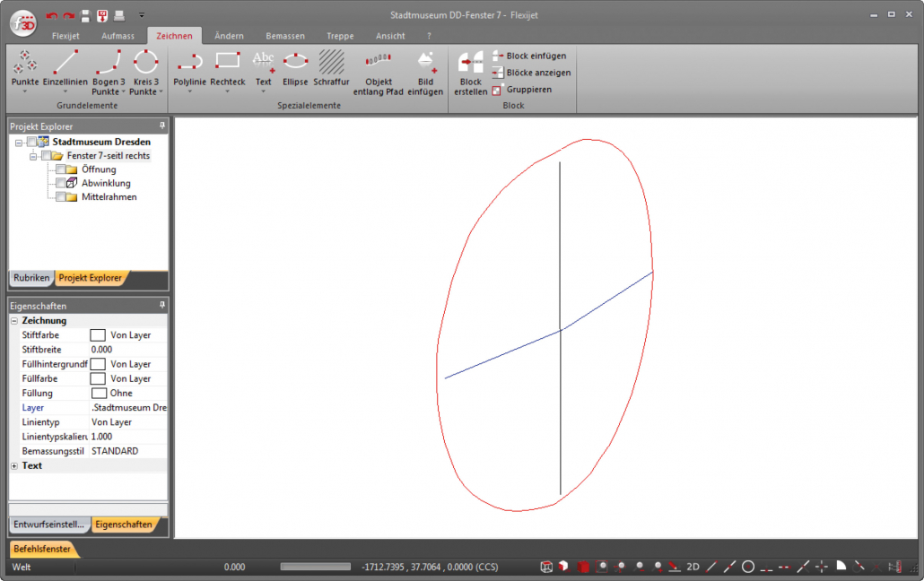Toggle the Öffnung layer checkbox
Viewport: 924px width, 581px height.
pyautogui.click(x=60, y=169)
